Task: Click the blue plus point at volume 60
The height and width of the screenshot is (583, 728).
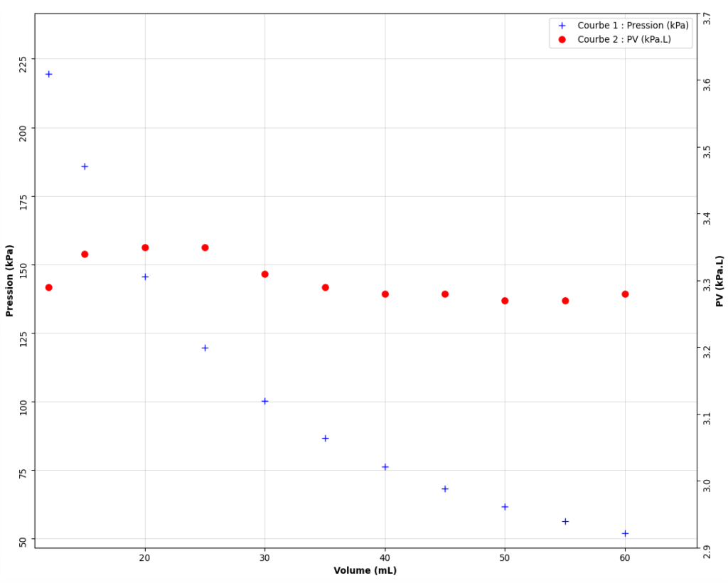Action: pyautogui.click(x=625, y=533)
